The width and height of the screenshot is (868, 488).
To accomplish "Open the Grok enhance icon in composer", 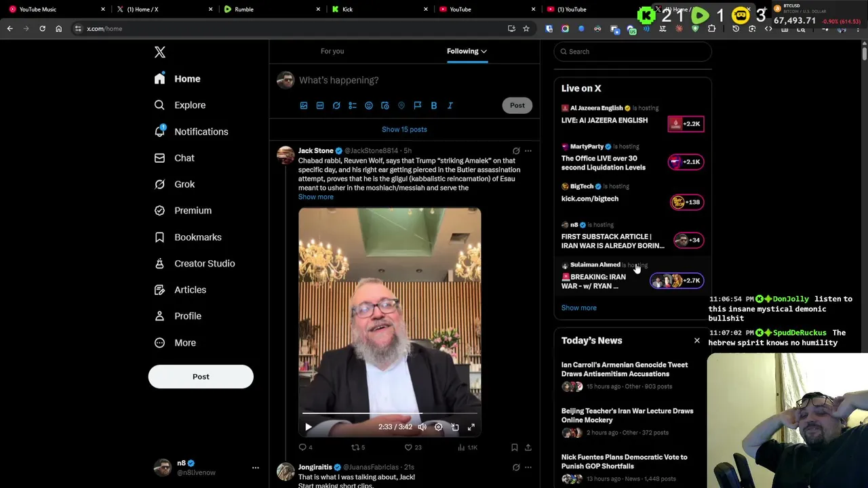I will point(336,106).
